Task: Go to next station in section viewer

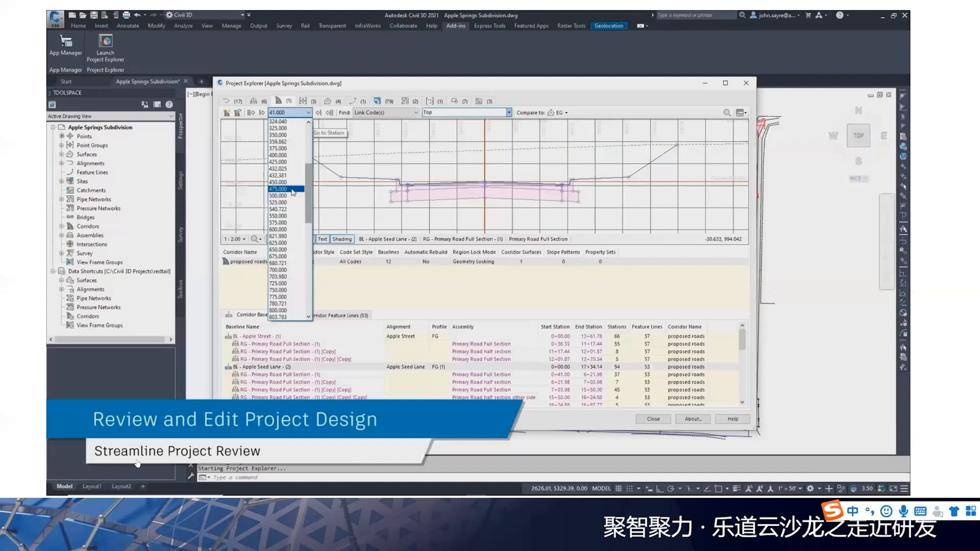Action: tap(318, 112)
